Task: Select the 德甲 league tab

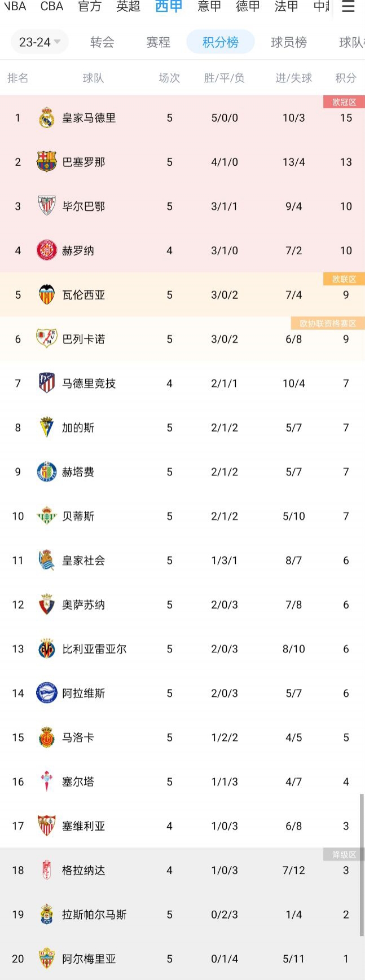Action: click(x=248, y=7)
